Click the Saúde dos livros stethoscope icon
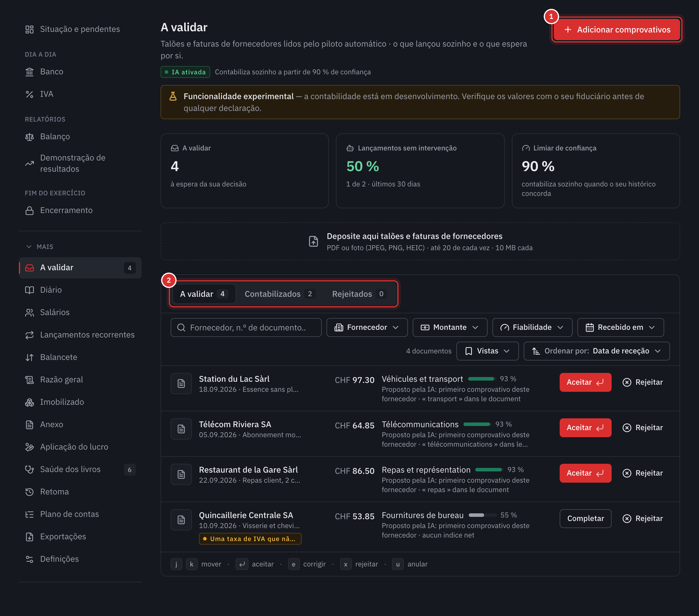This screenshot has width=699, height=616. 30,469
